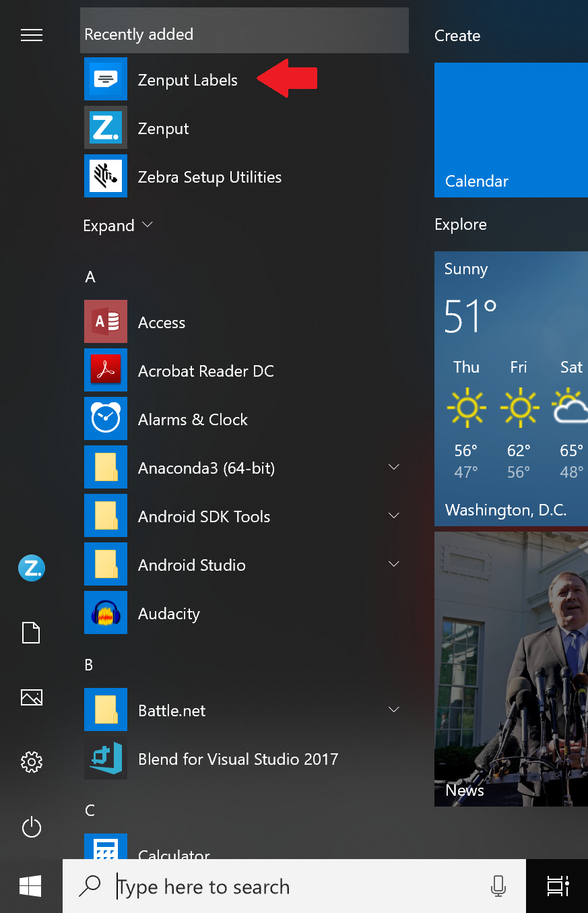This screenshot has width=588, height=913.
Task: Expand the Recently added list
Action: [119, 225]
